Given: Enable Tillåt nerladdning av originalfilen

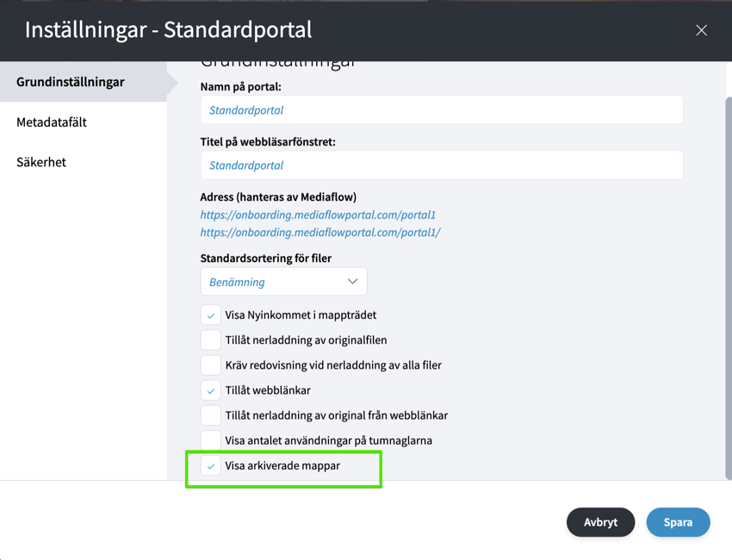Looking at the screenshot, I should click(210, 340).
